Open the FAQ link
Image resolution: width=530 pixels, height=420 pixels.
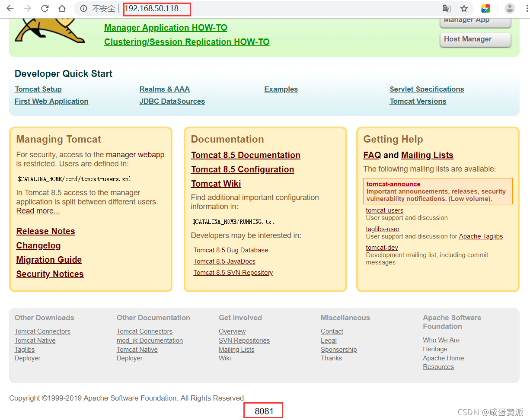[x=372, y=155]
